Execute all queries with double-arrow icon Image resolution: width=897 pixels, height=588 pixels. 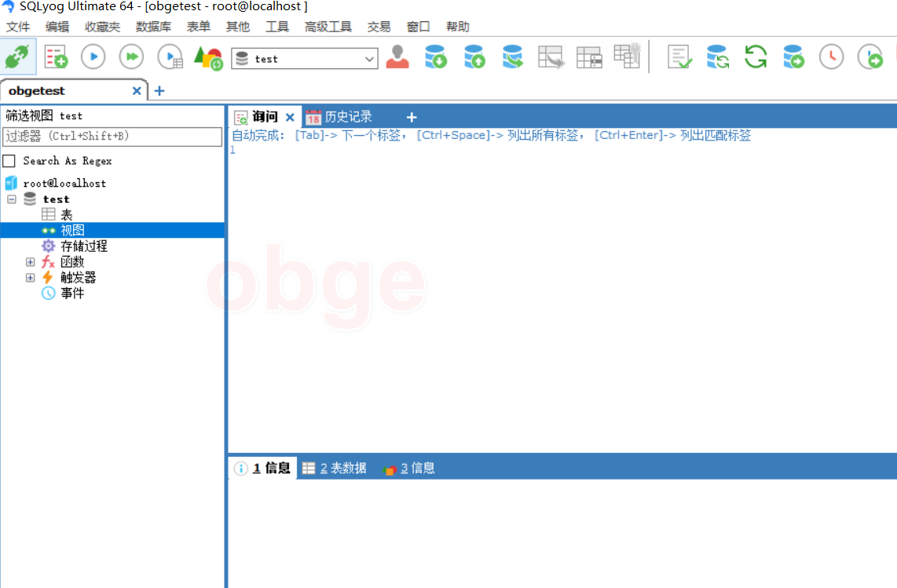(x=132, y=57)
